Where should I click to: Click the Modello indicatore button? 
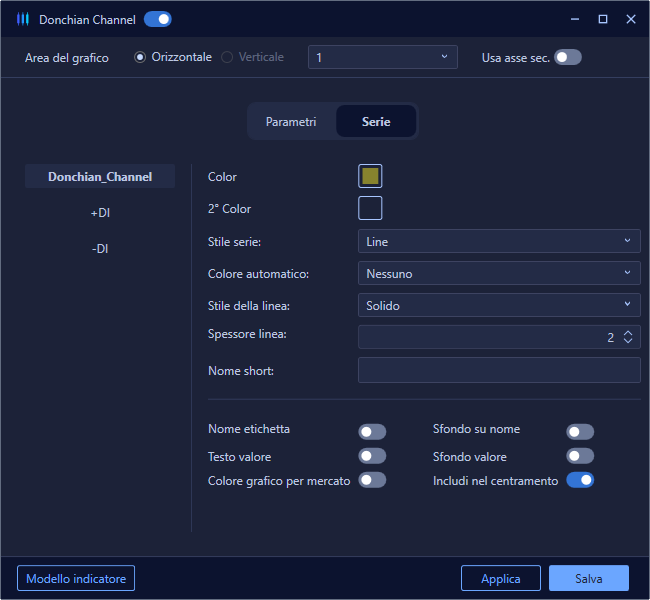click(x=76, y=578)
